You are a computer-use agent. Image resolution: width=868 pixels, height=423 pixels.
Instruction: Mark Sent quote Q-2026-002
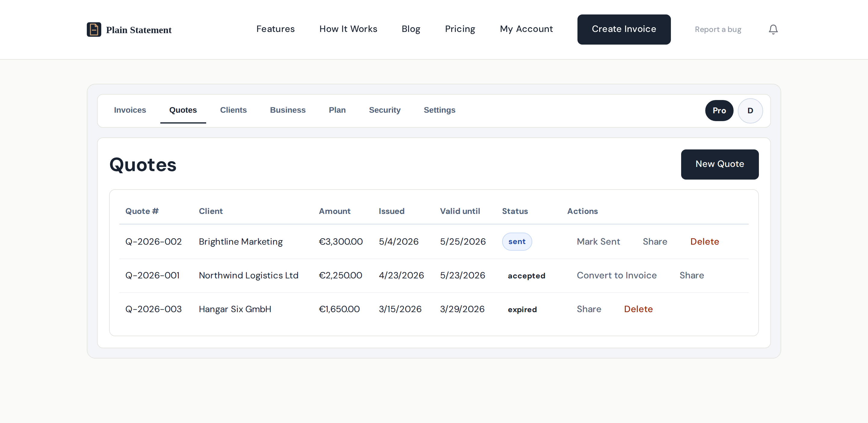[598, 241]
